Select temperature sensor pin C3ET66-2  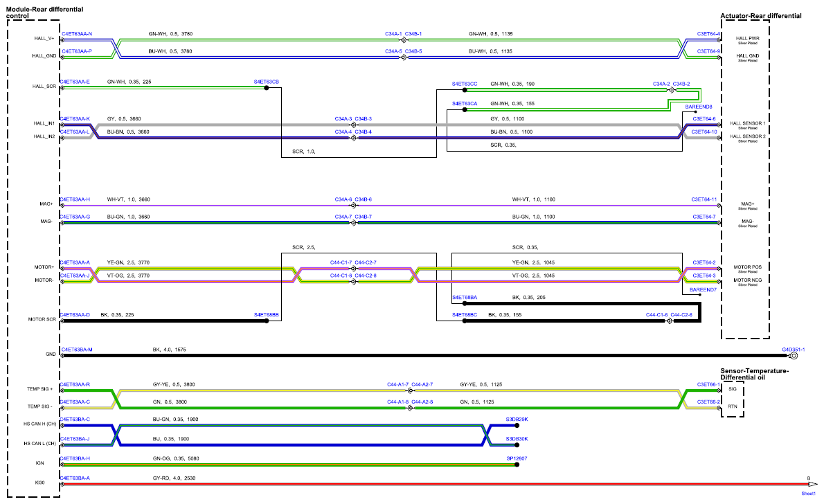click(708, 402)
